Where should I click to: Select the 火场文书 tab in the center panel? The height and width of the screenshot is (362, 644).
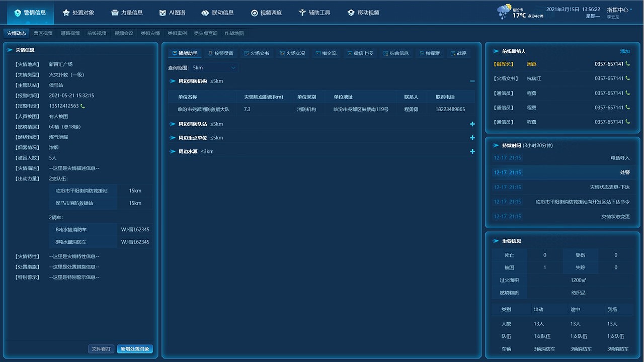pos(257,53)
